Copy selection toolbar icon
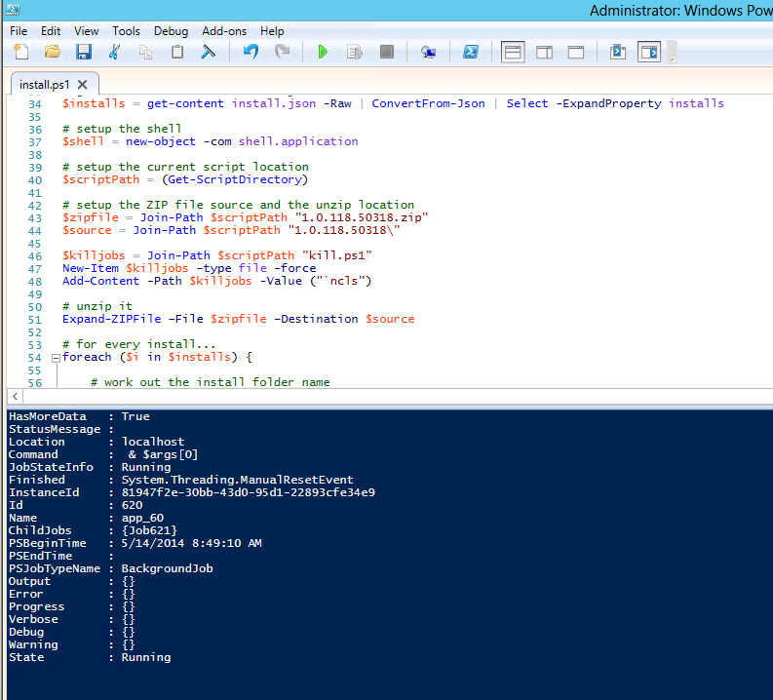773x700 pixels. tap(145, 52)
